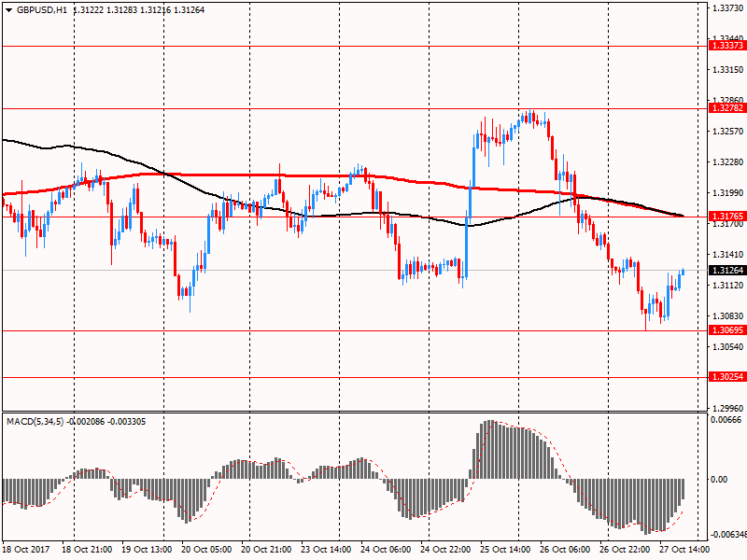This screenshot has height=560, width=747.
Task: Select the 1.33730 price scale value
Action: click(x=728, y=8)
